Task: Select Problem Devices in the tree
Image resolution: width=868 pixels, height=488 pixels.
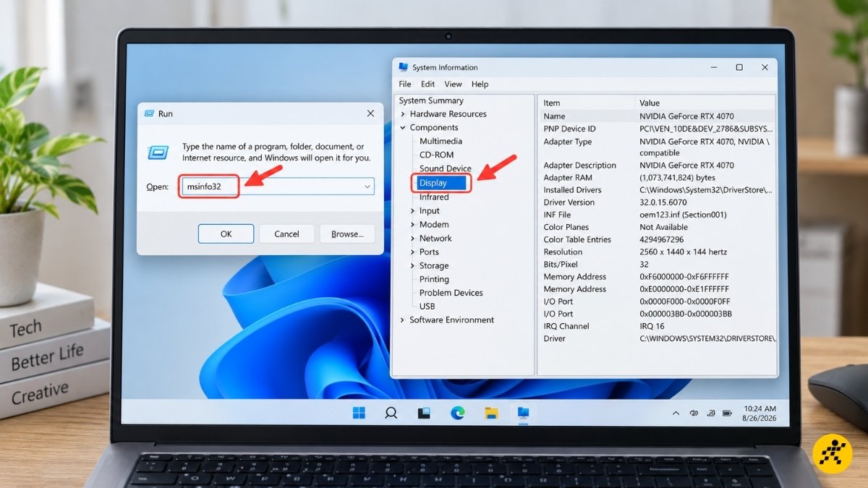Action: pos(451,293)
